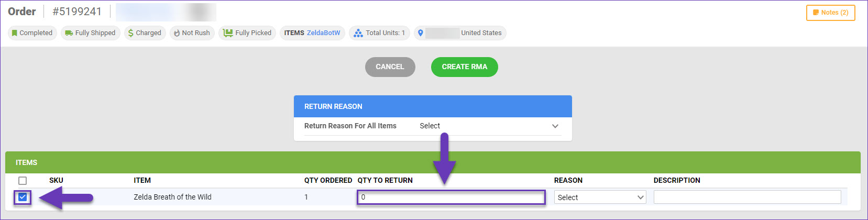Click the Notes sticky-note icon
868x220 pixels.
(816, 13)
